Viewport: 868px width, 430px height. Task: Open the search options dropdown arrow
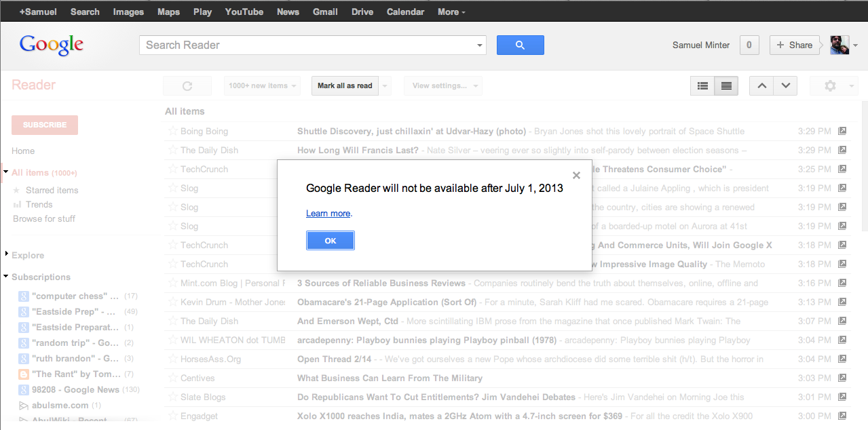[x=480, y=45]
